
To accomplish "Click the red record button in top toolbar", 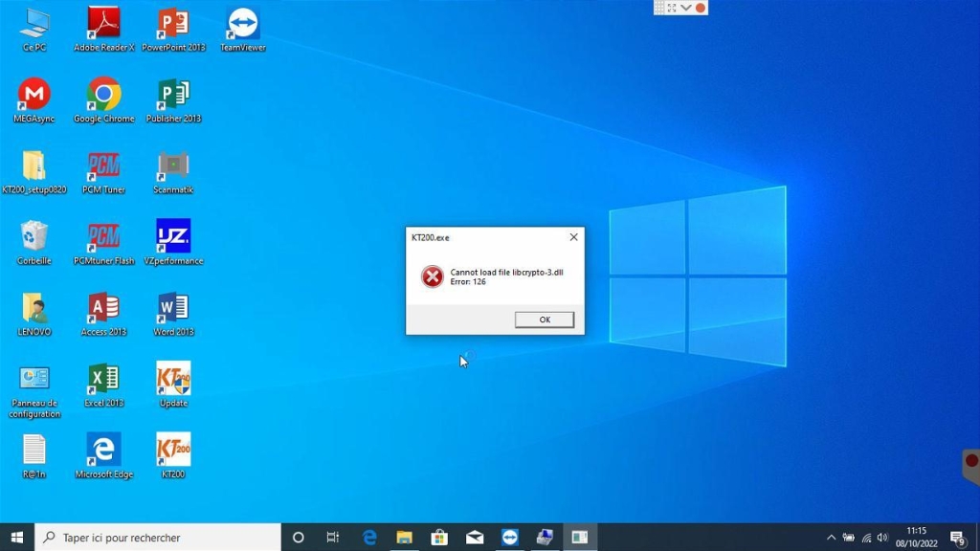I will click(701, 8).
